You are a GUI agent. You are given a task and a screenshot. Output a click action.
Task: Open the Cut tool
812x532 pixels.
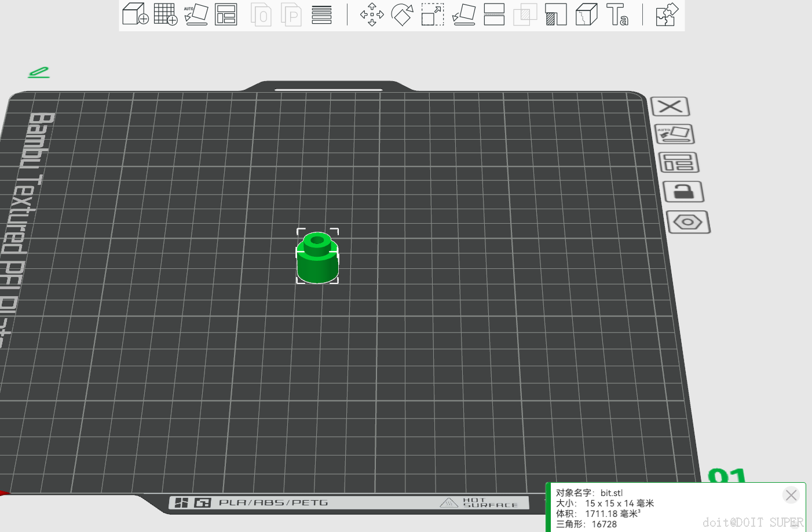click(x=494, y=14)
